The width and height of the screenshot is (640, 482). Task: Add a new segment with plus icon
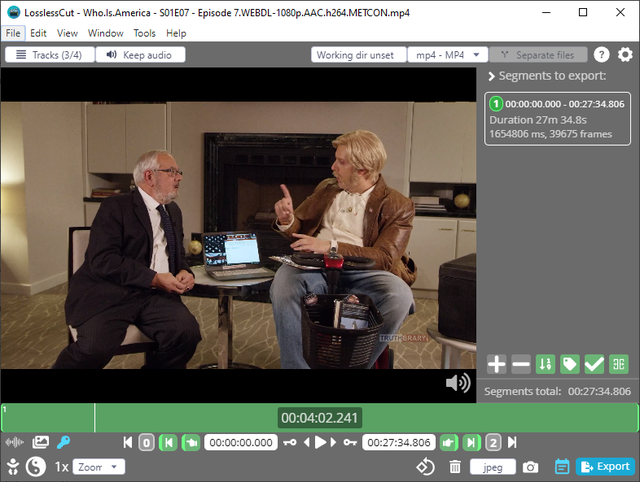(496, 365)
